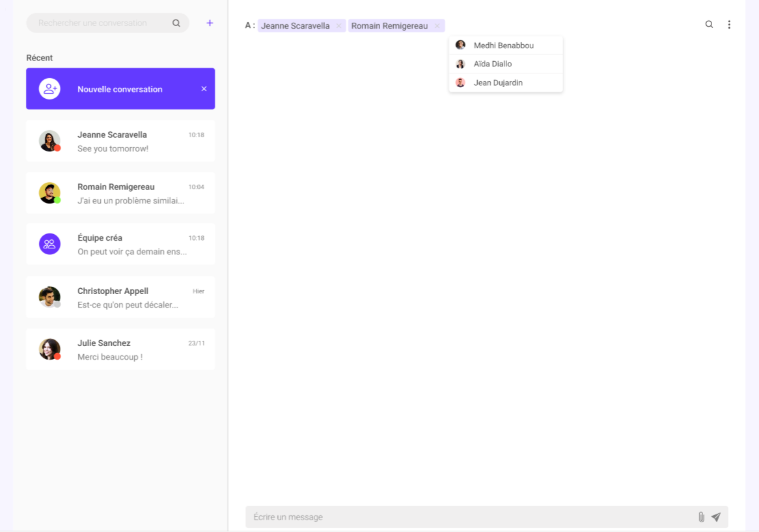Open the Christopher Appell conversation
759x532 pixels.
coord(120,297)
